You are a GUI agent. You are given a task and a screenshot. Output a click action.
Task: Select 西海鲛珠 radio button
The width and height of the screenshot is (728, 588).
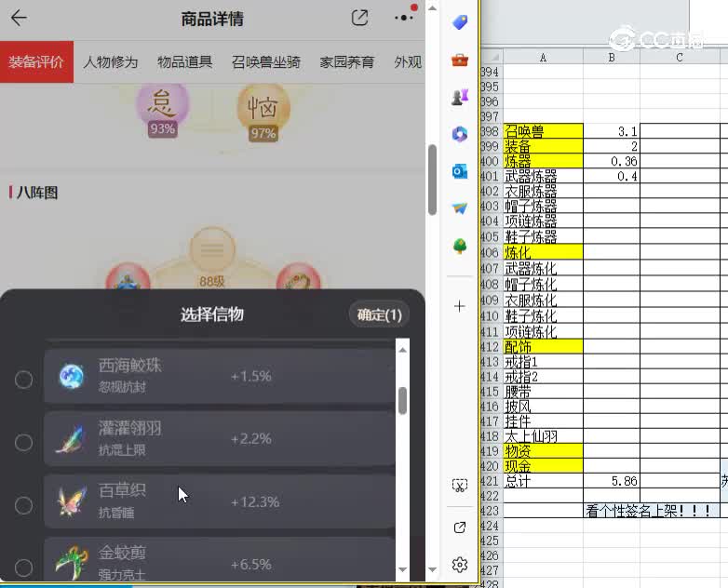point(23,380)
